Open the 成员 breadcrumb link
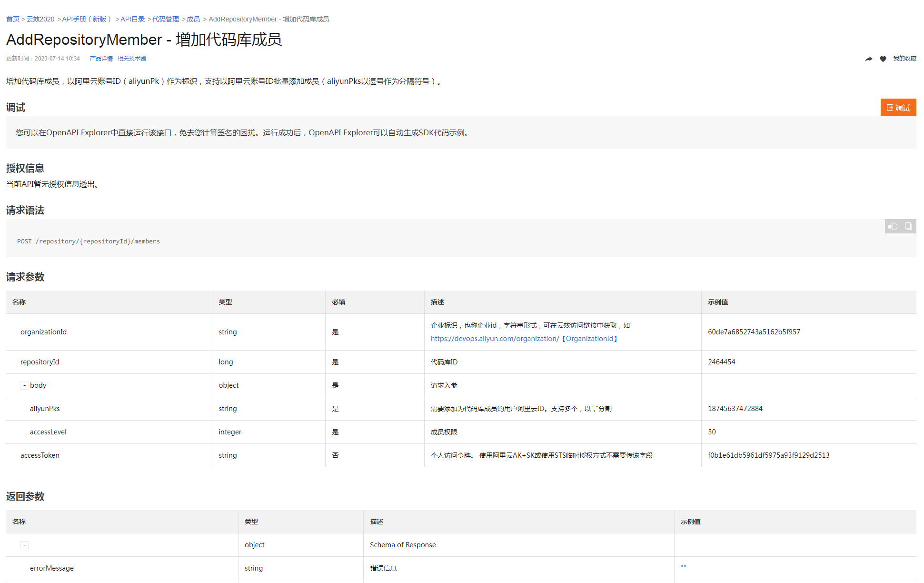The width and height of the screenshot is (924, 583). pyautogui.click(x=193, y=19)
